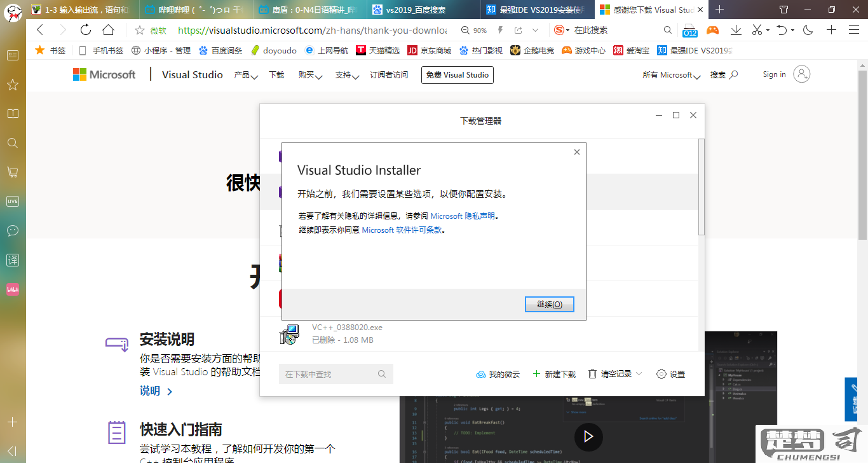Toggle night mode moon icon
Image resolution: width=868 pixels, height=463 pixels.
[x=808, y=30]
